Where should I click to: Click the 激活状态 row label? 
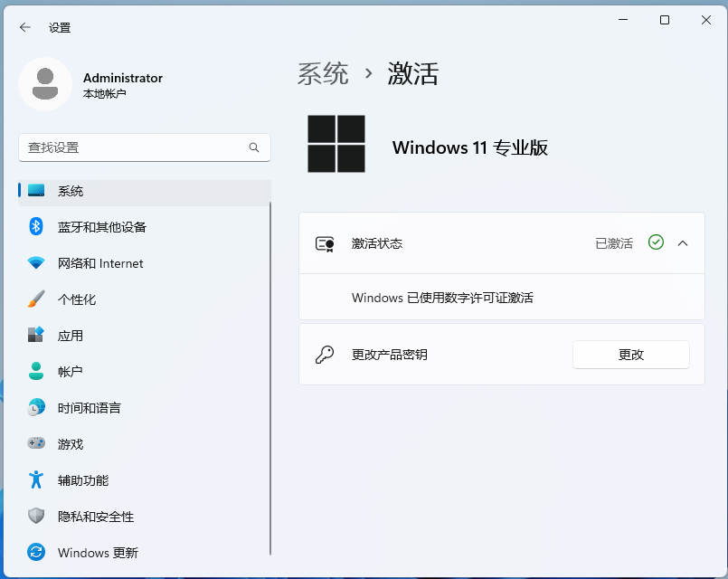click(x=376, y=243)
